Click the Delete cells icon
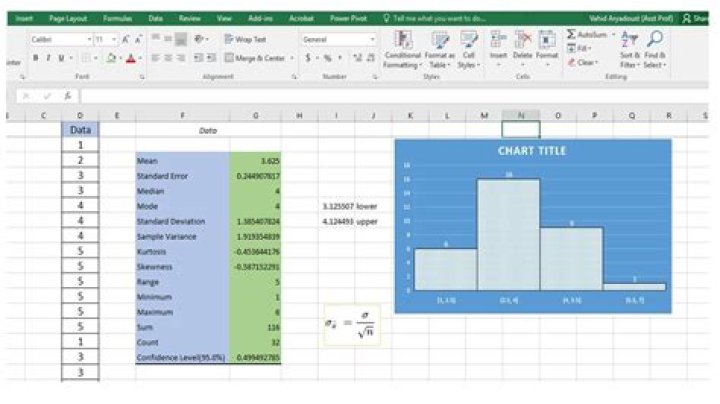The height and width of the screenshot is (404, 720). 522,40
